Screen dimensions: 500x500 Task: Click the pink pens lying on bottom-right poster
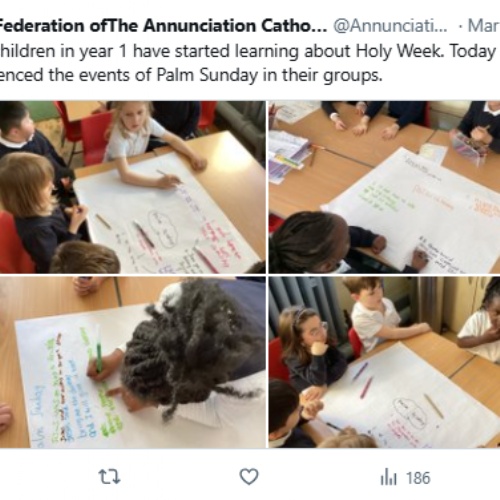363,379
